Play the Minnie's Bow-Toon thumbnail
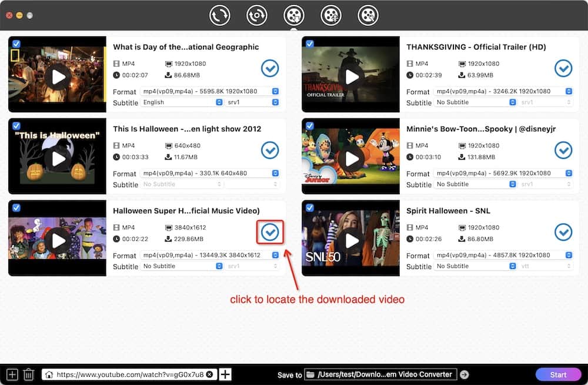588x385 pixels. [x=352, y=159]
